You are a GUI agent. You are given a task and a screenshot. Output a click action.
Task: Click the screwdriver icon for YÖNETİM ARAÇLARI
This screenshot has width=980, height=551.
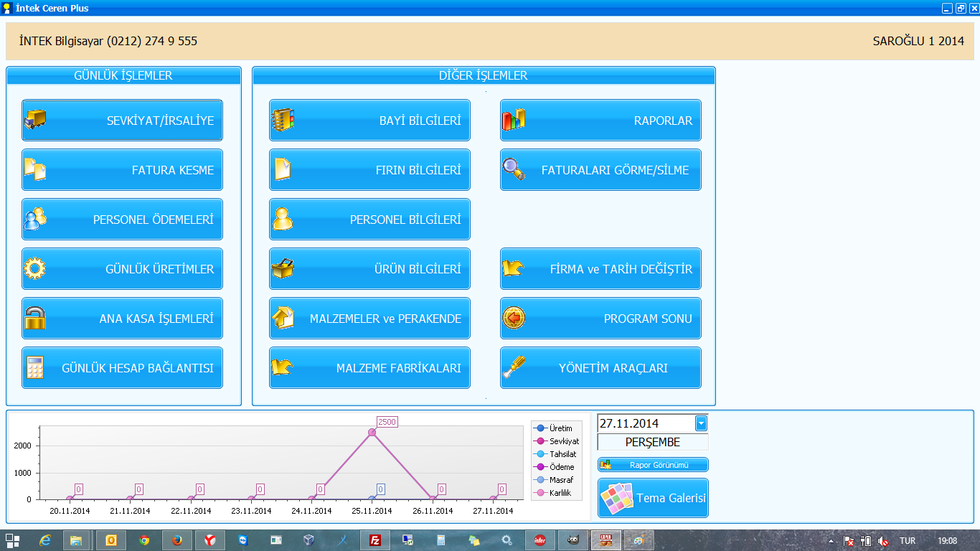[513, 368]
